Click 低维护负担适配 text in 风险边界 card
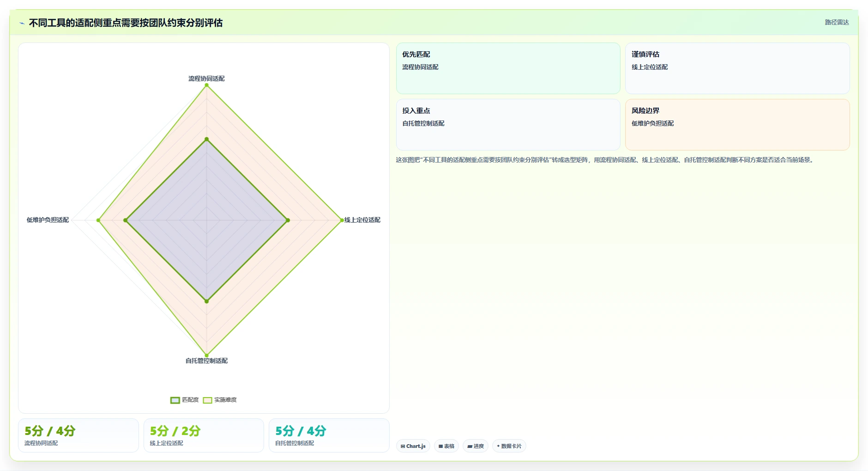 653,123
